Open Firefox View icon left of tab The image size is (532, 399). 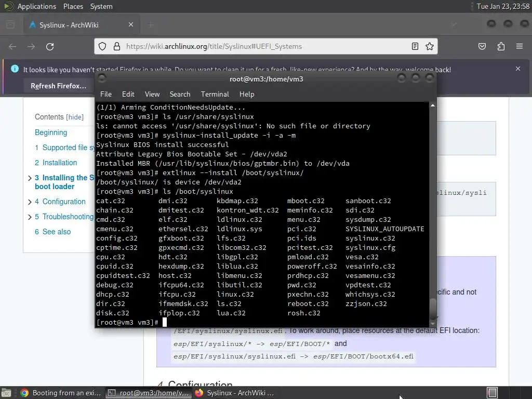10,24
